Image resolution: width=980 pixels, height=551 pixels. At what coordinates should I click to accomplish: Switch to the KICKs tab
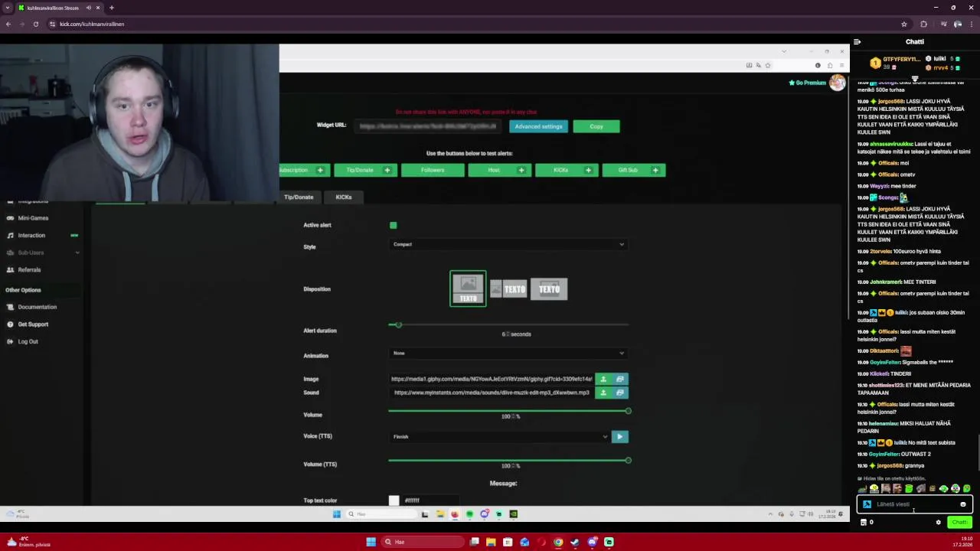(x=344, y=197)
